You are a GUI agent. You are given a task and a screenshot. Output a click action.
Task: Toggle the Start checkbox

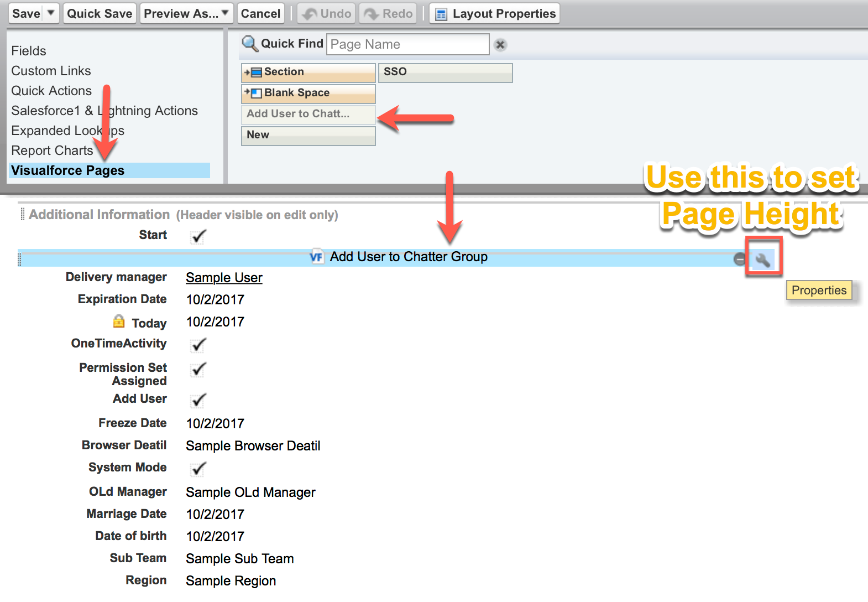point(198,236)
